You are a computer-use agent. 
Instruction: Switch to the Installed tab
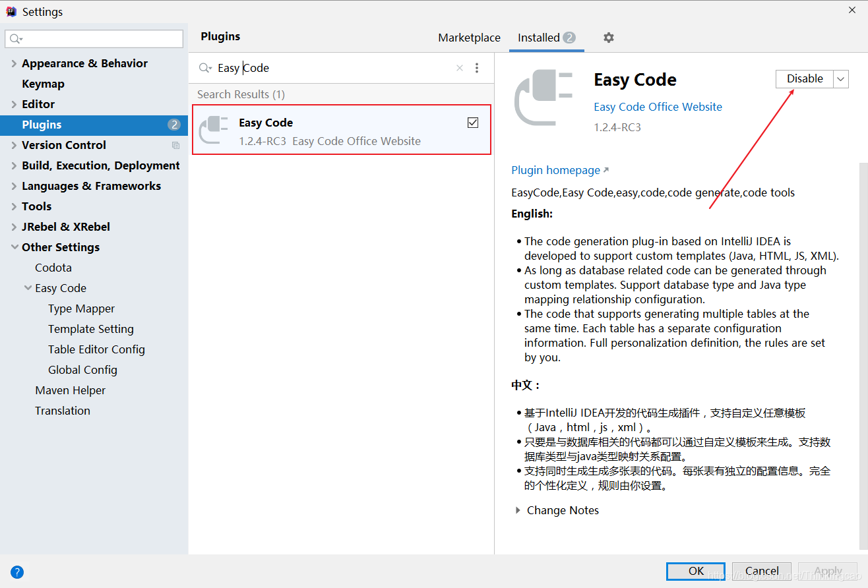(547, 38)
